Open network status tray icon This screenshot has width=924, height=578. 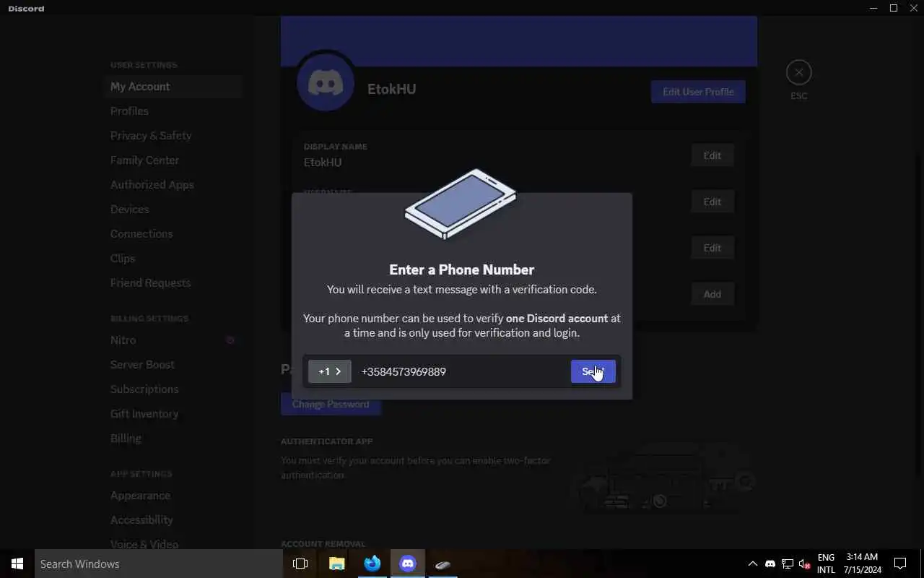point(788,564)
